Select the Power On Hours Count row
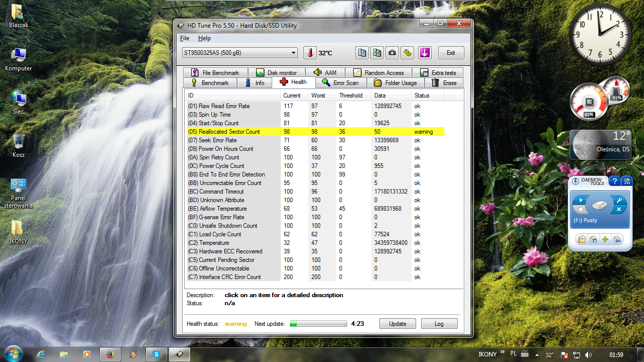The width and height of the screenshot is (644, 362). [x=315, y=149]
